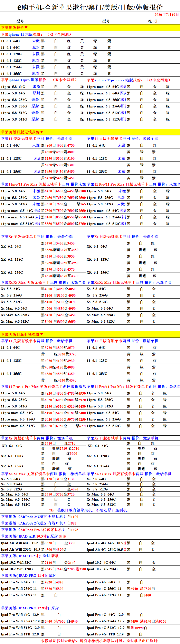Image resolution: width=180 pixels, height=644 pixels.
Task: Click price cell starting "黑4820白4800金4780"
Action: (x=63, y=393)
